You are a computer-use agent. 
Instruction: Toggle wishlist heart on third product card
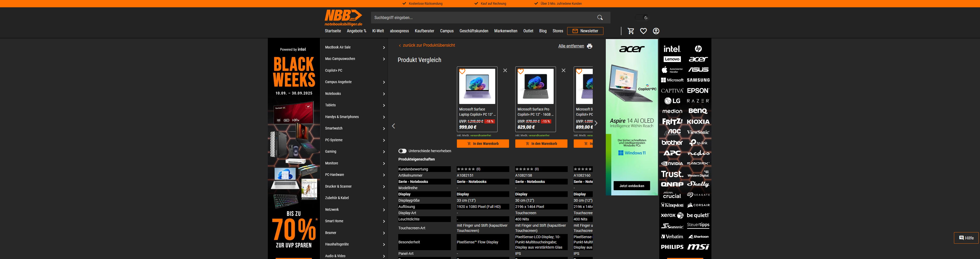(579, 71)
